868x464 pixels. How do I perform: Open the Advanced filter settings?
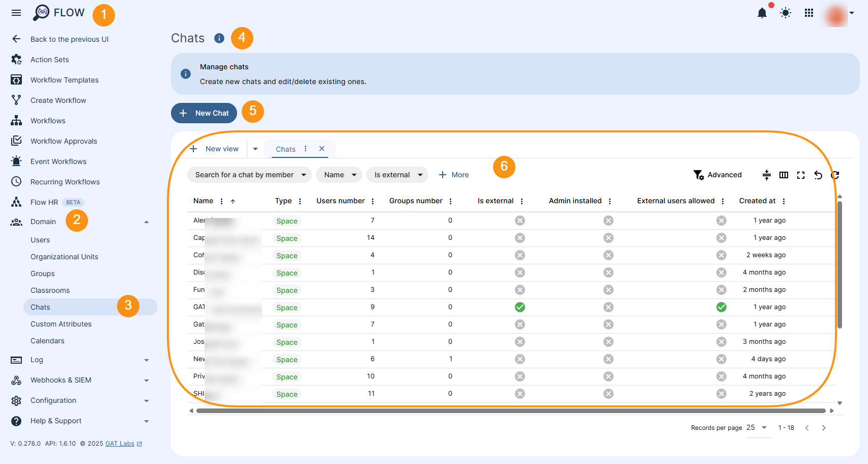point(718,175)
